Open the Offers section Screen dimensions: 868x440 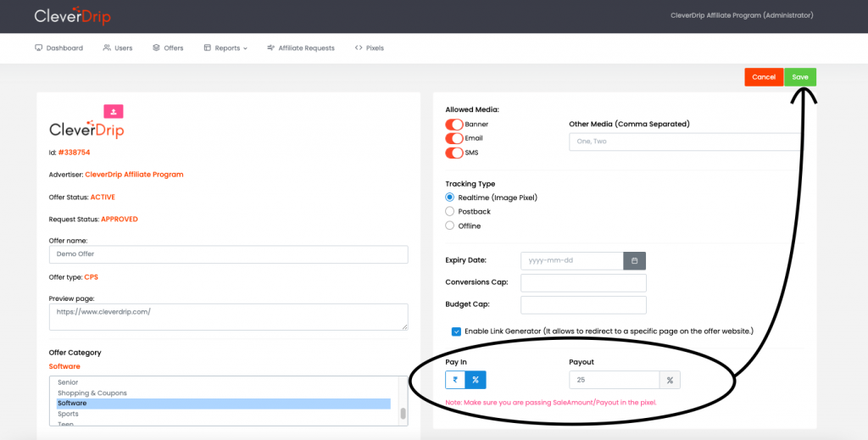pyautogui.click(x=168, y=48)
